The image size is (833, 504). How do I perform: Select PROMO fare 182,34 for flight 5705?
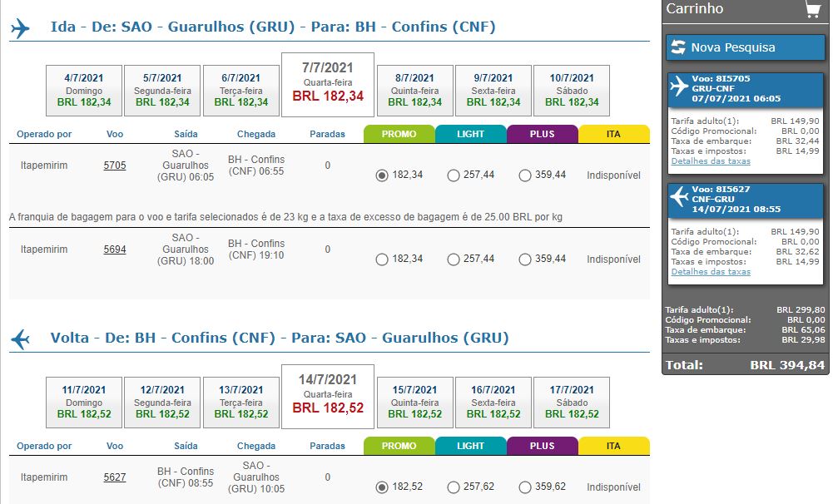(x=381, y=175)
